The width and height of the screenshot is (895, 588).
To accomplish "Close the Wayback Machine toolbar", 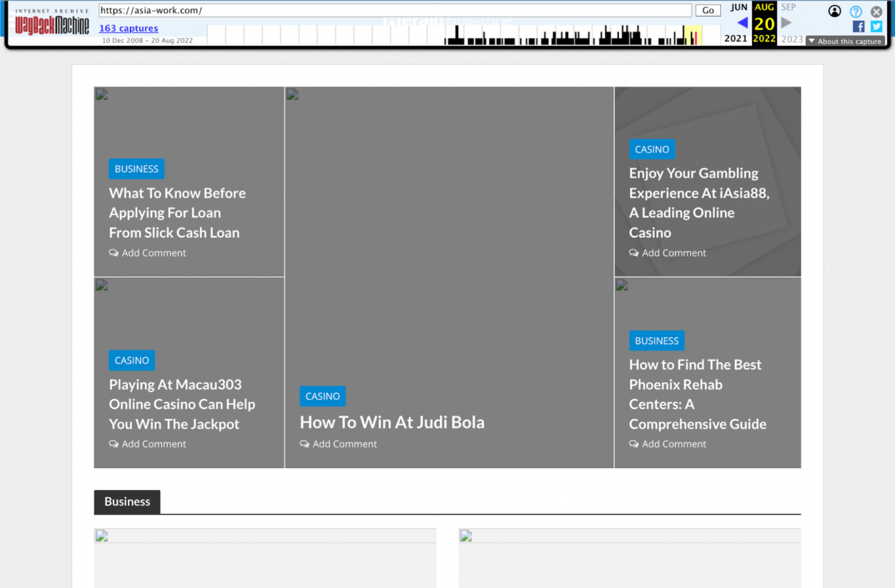I will (876, 12).
